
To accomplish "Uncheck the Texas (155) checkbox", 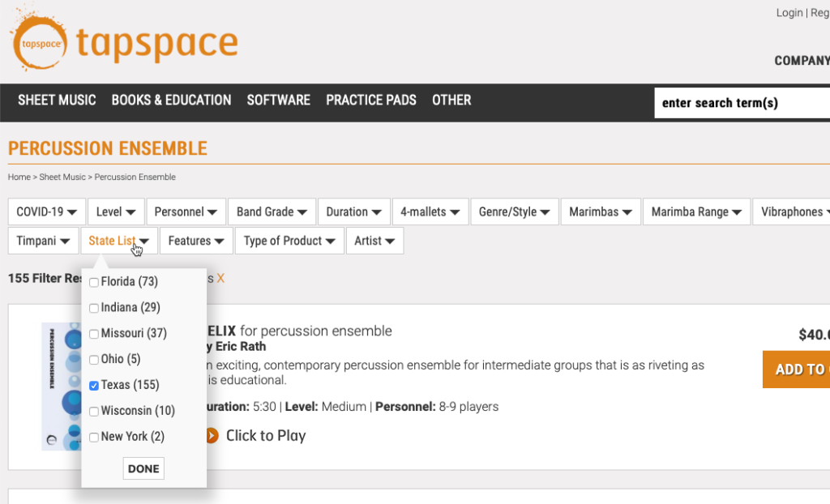I will pyautogui.click(x=94, y=386).
